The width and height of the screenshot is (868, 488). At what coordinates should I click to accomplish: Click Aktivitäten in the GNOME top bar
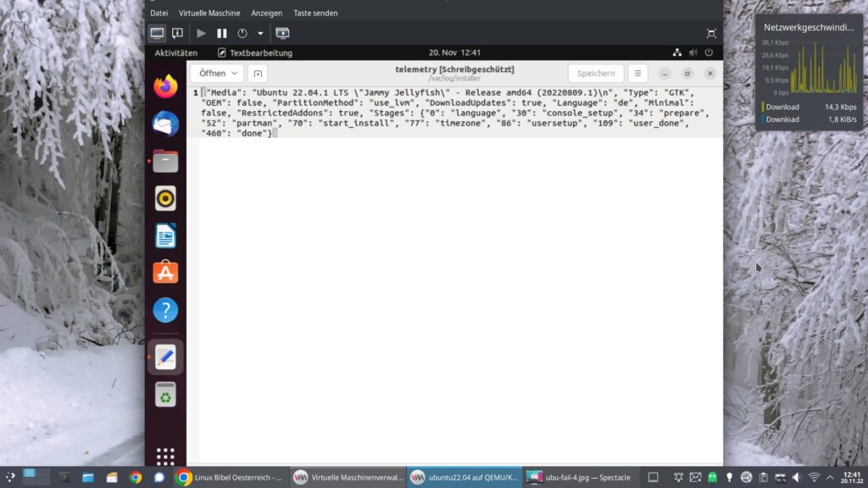tap(176, 53)
